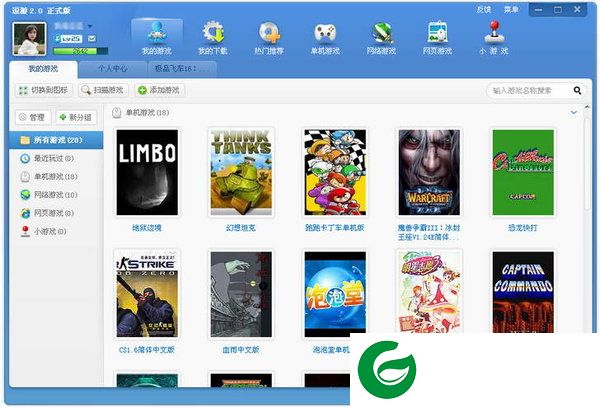Switch to 个人中心 tab

coord(112,69)
